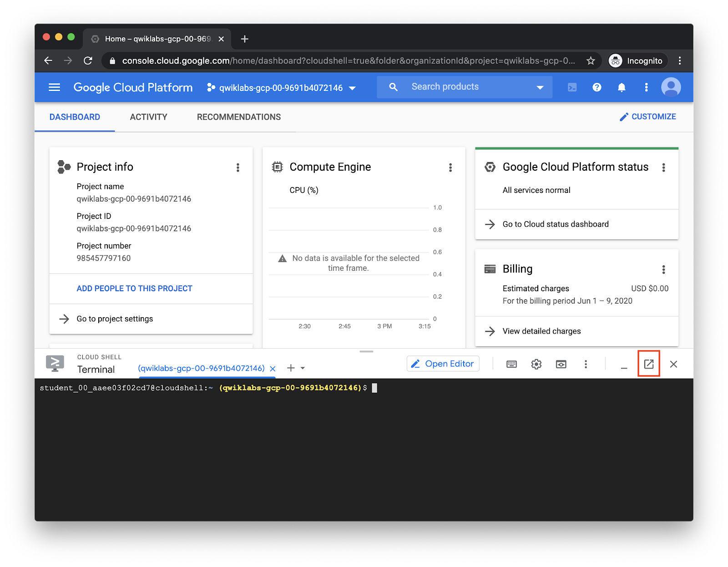Switch to the Activity tab

coord(149,117)
